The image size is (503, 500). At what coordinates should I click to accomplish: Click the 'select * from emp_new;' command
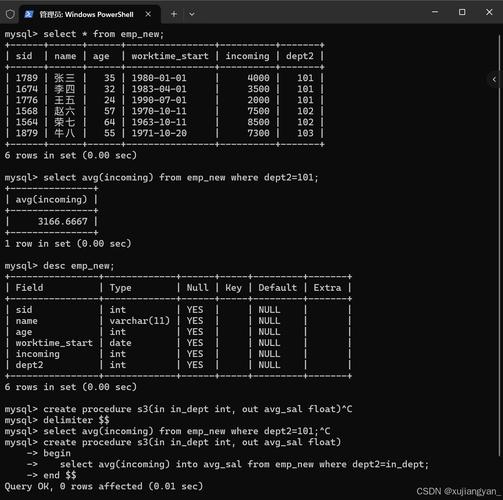[104, 34]
